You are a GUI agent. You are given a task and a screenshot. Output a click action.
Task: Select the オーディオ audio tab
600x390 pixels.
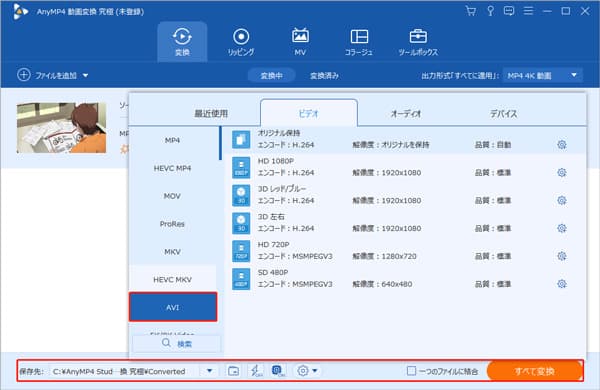(406, 113)
